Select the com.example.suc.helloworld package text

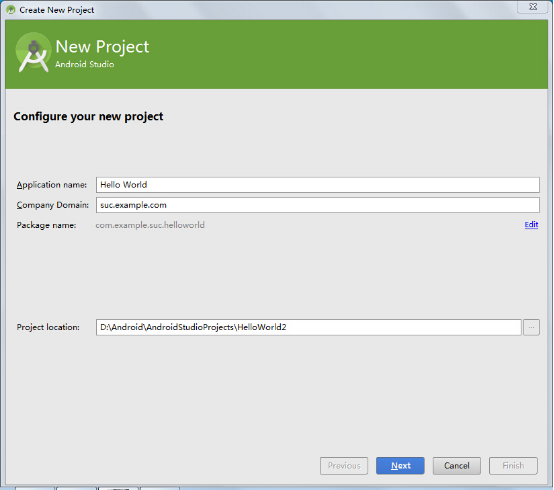[x=150, y=225]
